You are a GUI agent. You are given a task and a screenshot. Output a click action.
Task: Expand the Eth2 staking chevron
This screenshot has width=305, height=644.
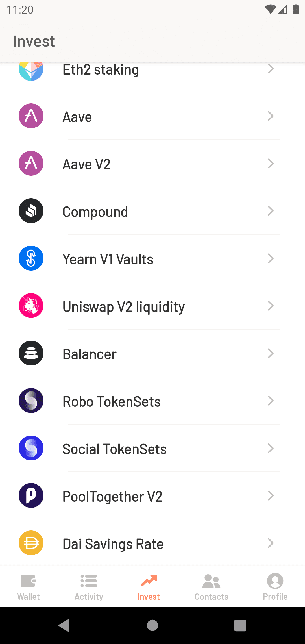[271, 69]
